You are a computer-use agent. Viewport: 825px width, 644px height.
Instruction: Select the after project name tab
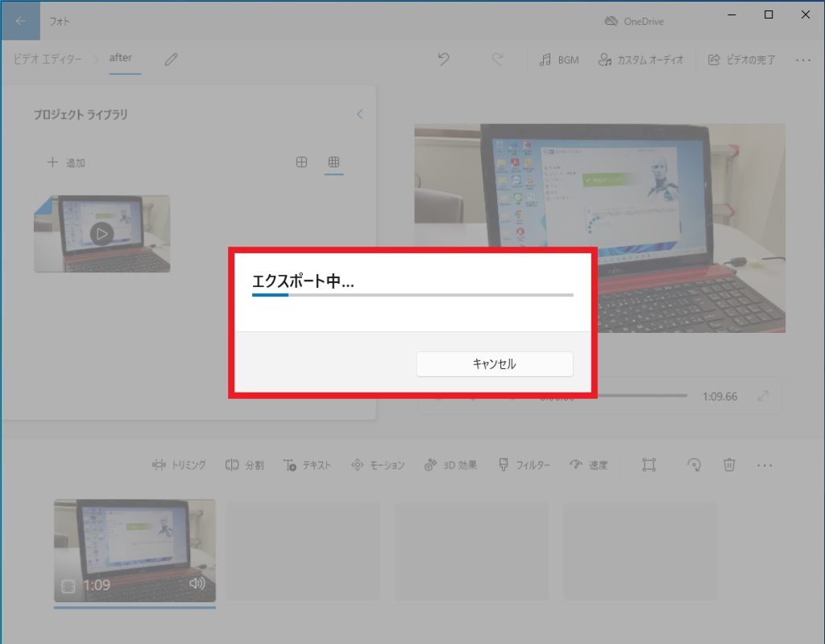pos(122,57)
